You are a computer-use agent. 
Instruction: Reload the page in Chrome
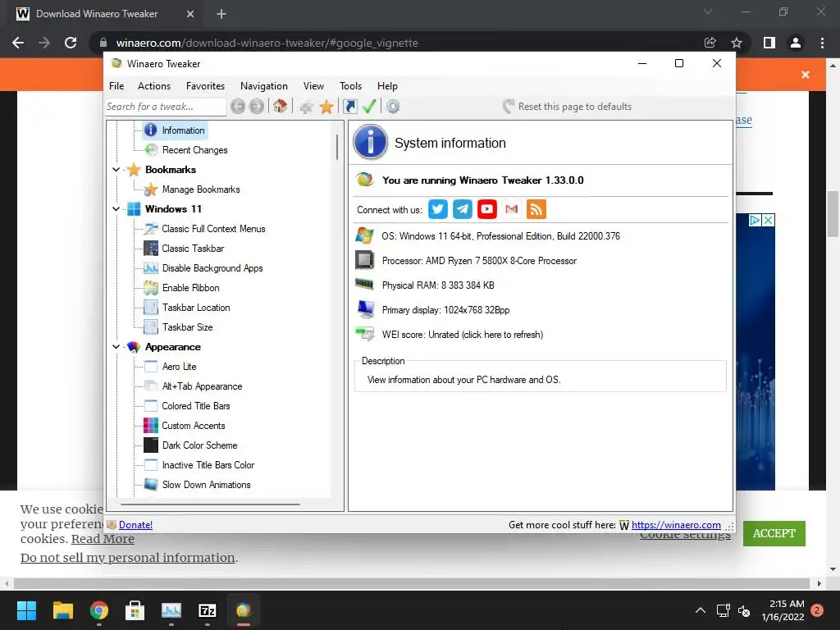pyautogui.click(x=71, y=43)
